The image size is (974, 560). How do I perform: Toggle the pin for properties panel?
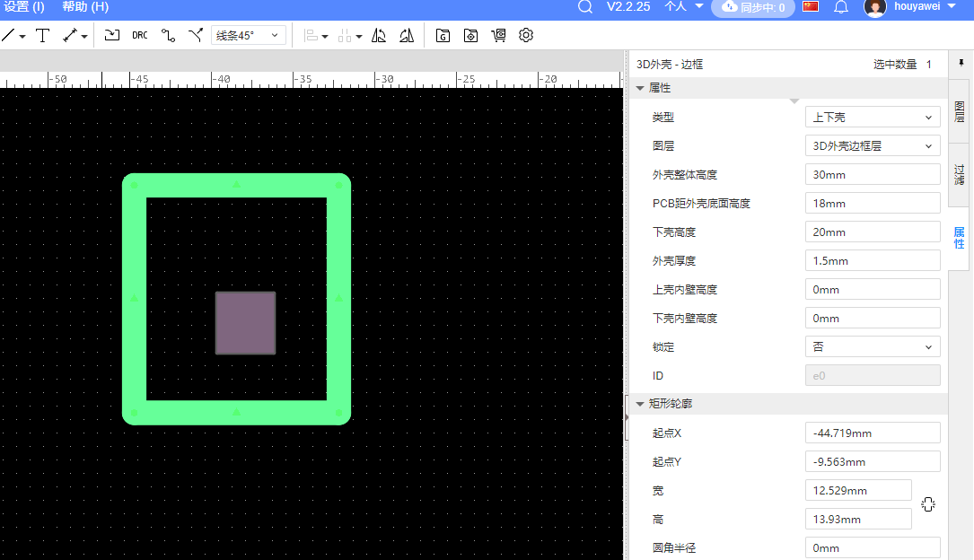pyautogui.click(x=961, y=64)
